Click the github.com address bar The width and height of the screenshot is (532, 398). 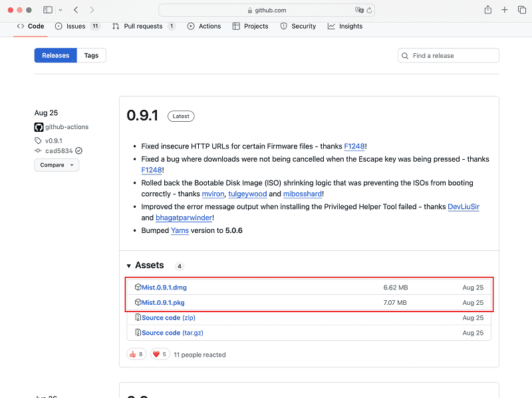(x=267, y=10)
